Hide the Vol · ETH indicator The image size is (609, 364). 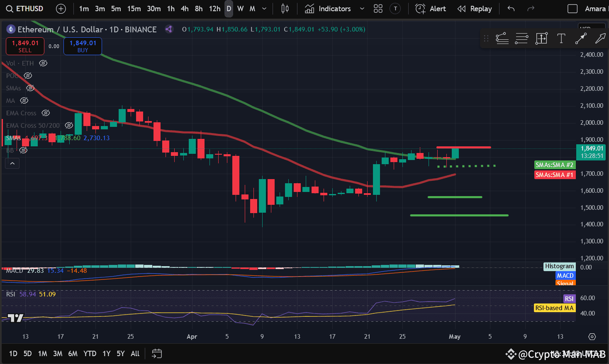43,63
